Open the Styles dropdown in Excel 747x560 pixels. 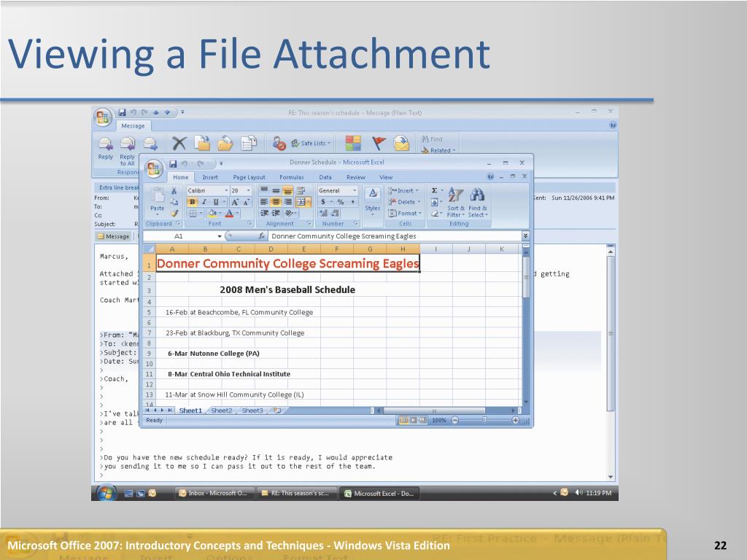(373, 202)
